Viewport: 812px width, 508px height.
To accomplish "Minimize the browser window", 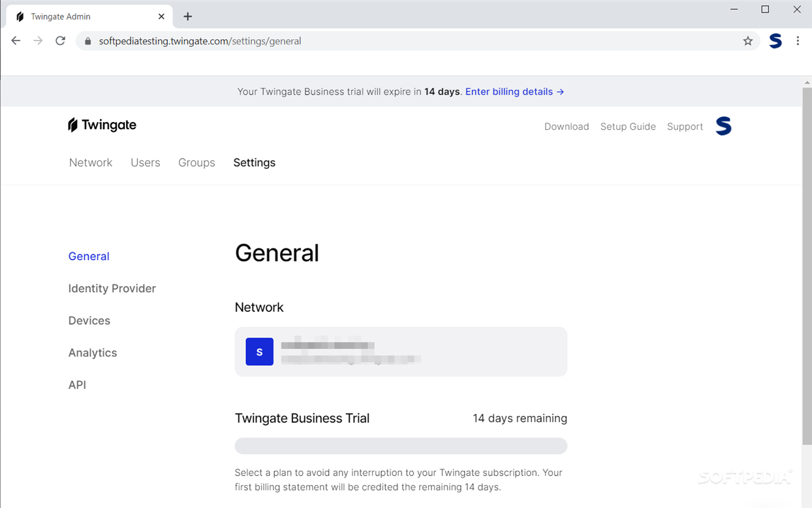I will [x=734, y=10].
